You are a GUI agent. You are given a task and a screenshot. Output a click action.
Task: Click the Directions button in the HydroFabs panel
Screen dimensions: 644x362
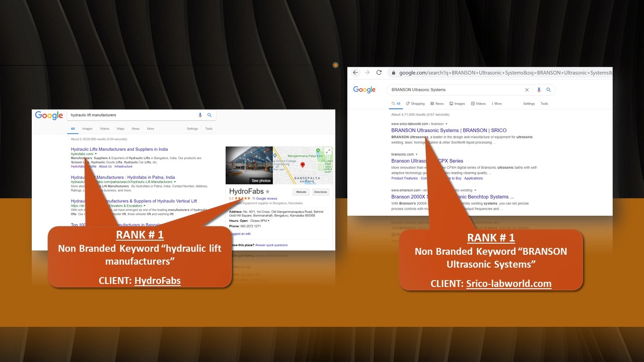click(321, 192)
